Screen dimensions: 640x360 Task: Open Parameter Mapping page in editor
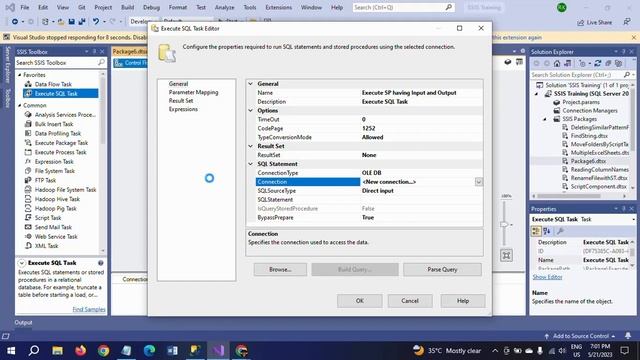193,92
